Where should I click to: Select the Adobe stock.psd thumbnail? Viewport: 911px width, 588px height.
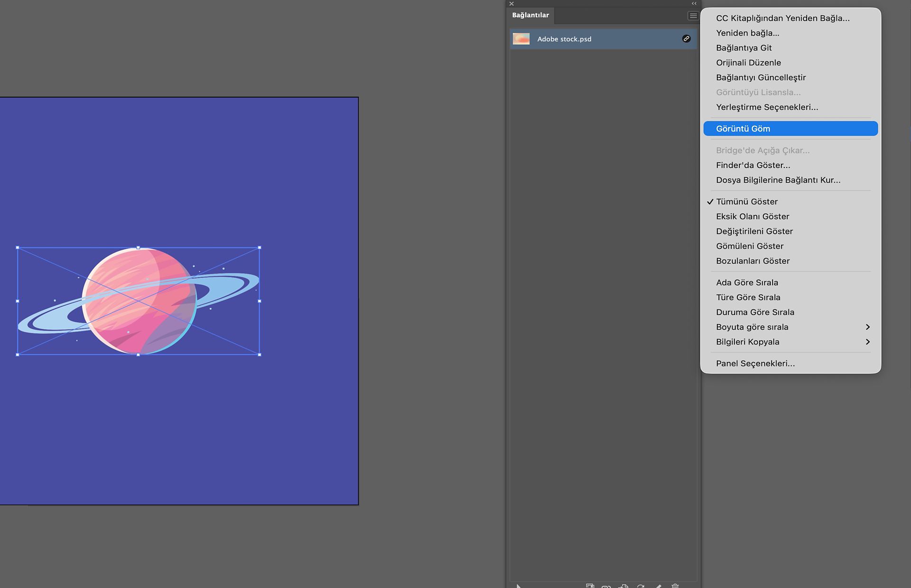tap(521, 39)
